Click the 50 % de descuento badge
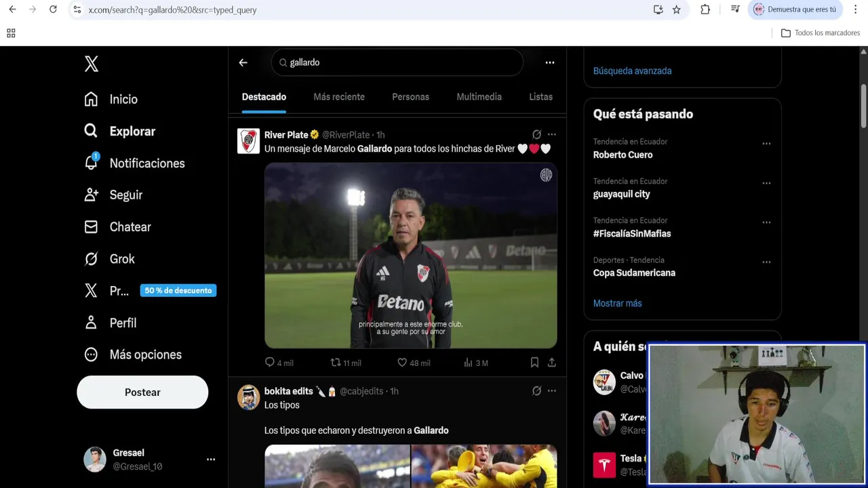The image size is (868, 488). point(178,290)
